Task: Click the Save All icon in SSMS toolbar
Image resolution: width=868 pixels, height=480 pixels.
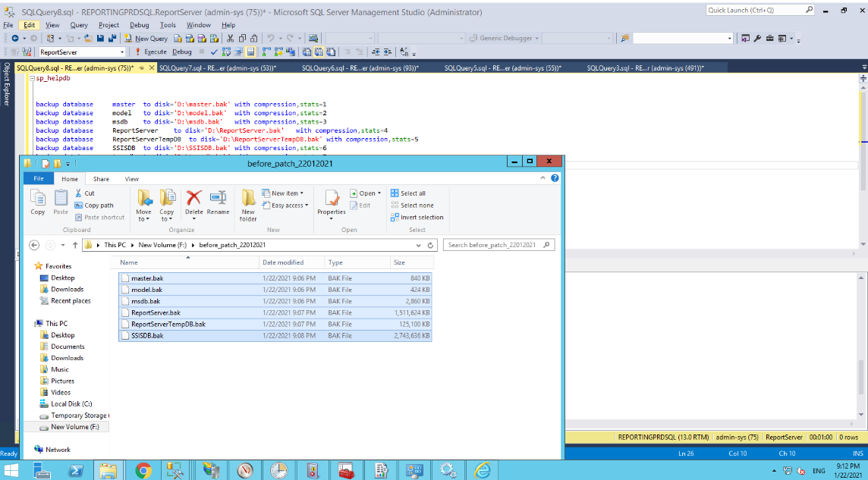Action: (x=112, y=39)
